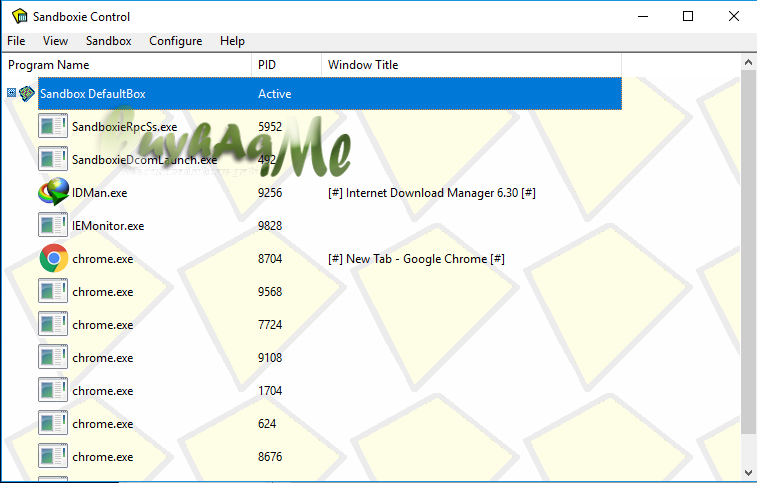
Task: Click the SandboxieRpcSs.exe process icon
Action: pyautogui.click(x=53, y=126)
